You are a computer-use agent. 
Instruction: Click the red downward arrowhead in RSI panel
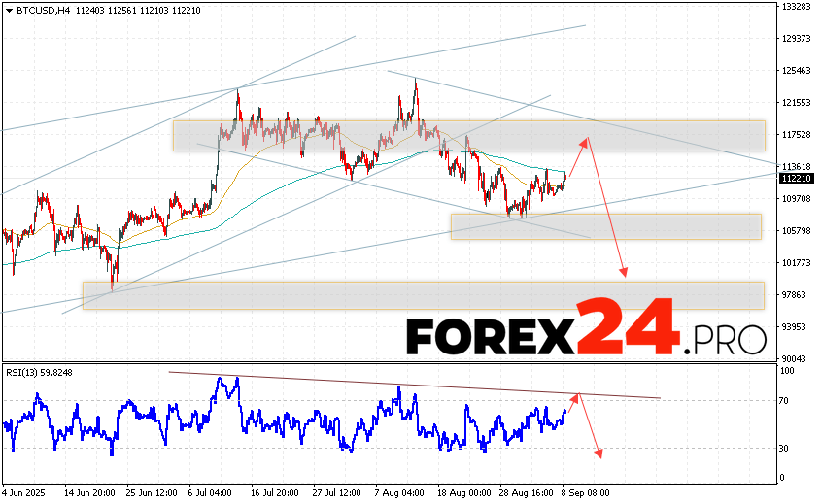tap(599, 454)
